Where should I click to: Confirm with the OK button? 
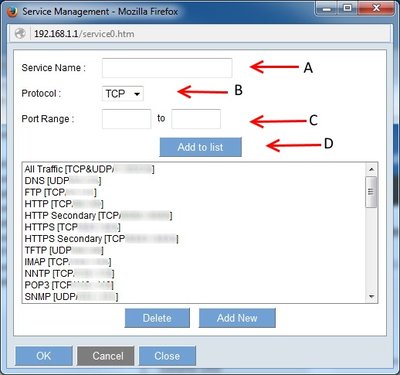coord(44,356)
